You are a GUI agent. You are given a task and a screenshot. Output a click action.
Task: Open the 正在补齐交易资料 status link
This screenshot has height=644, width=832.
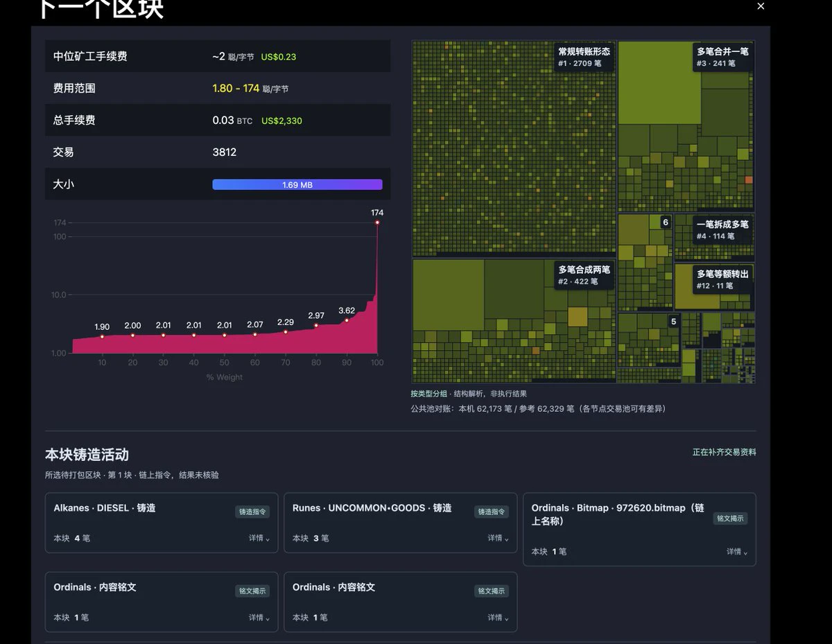click(x=725, y=452)
